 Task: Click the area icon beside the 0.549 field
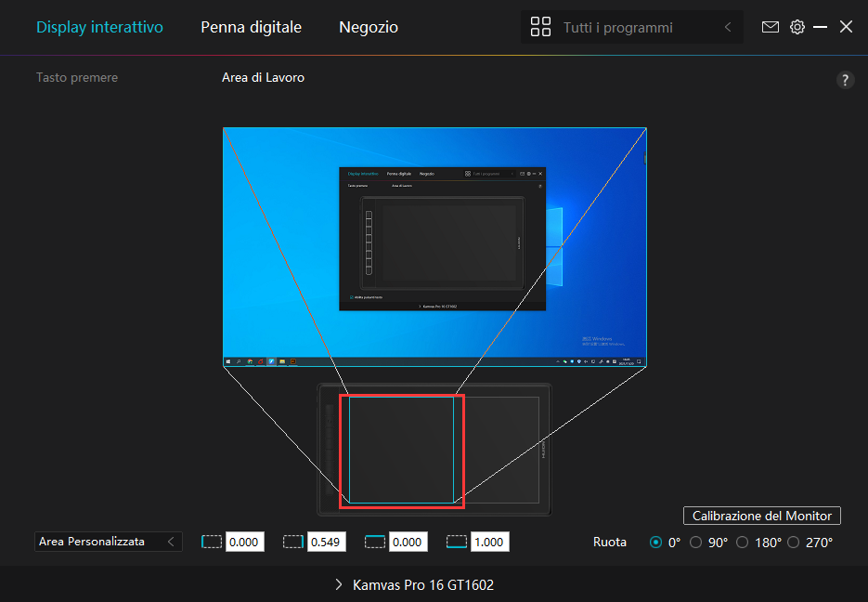tap(293, 542)
